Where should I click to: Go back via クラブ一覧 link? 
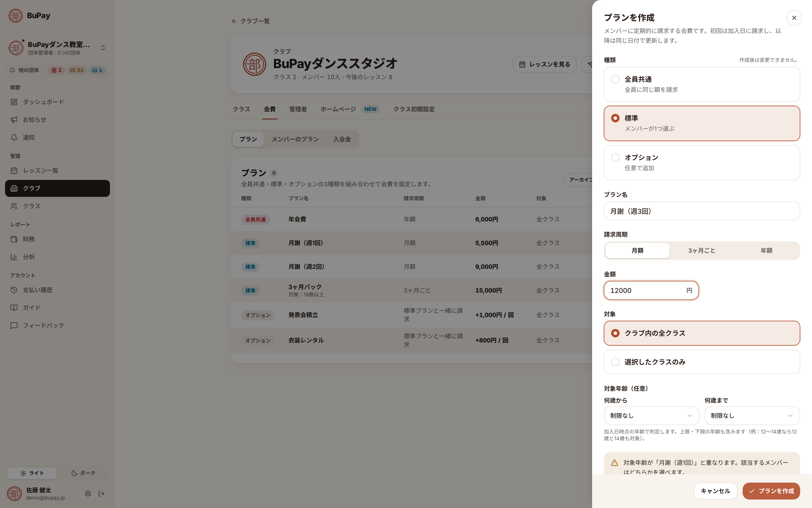click(250, 21)
